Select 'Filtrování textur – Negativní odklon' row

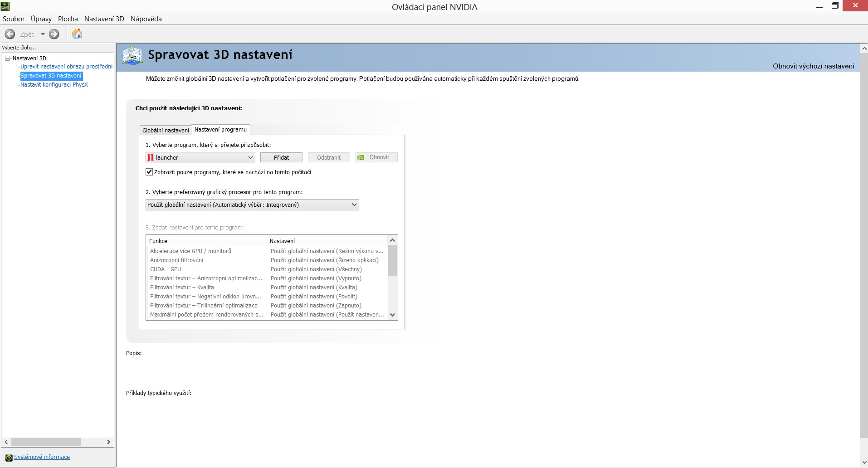coord(267,296)
